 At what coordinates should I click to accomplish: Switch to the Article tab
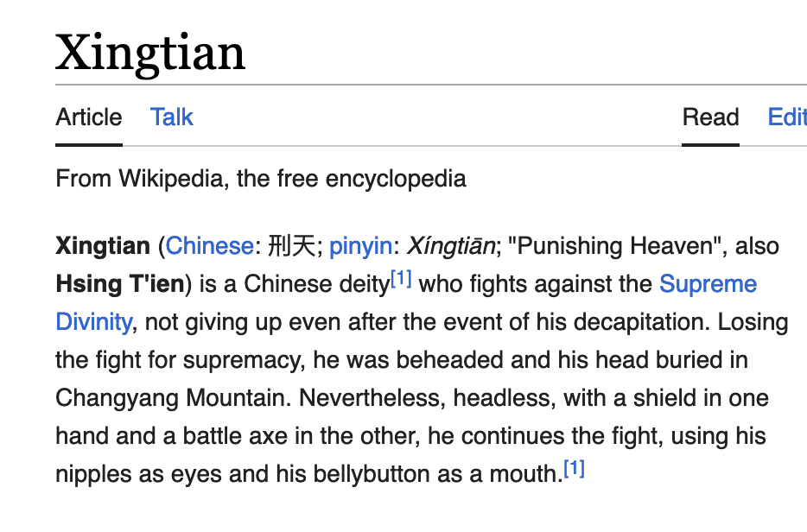point(89,117)
